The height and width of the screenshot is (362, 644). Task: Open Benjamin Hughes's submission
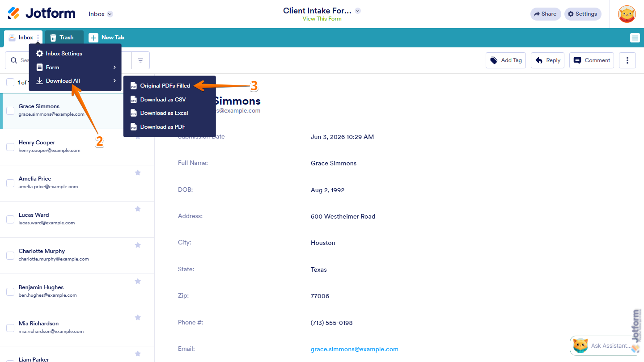(x=77, y=292)
